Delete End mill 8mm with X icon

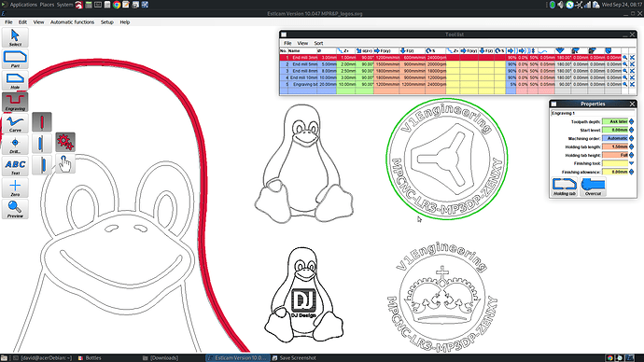(x=632, y=71)
